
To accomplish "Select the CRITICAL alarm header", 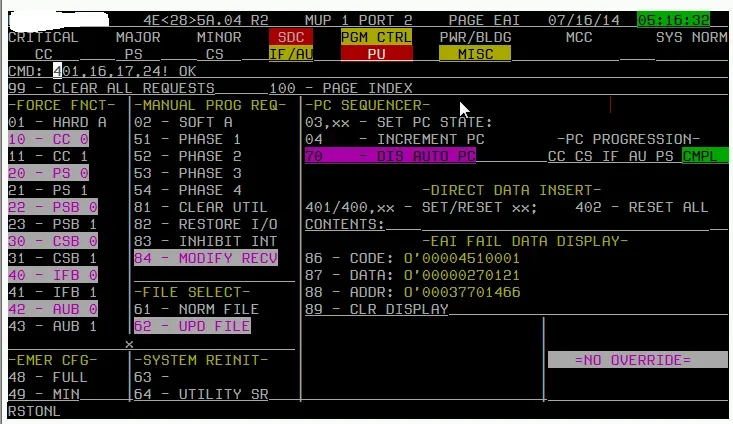I will [x=43, y=37].
